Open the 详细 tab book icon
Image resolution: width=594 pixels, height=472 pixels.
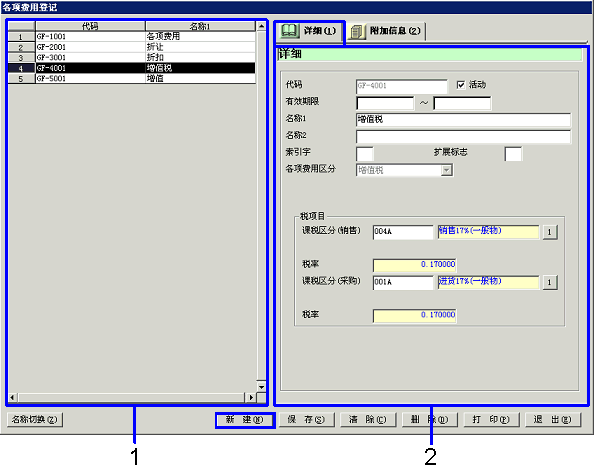(x=289, y=31)
